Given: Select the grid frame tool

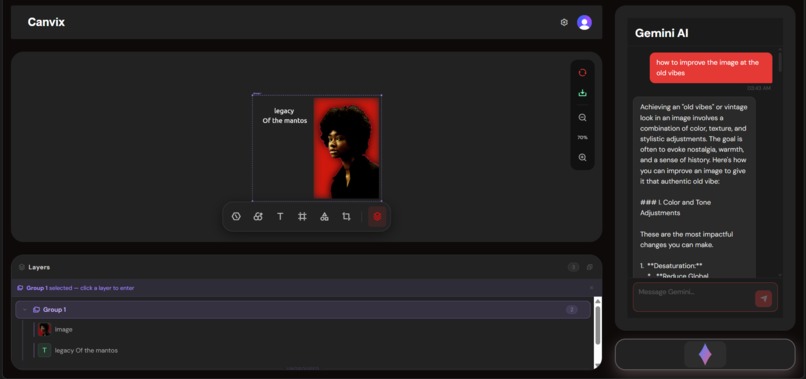Looking at the screenshot, I should (302, 216).
